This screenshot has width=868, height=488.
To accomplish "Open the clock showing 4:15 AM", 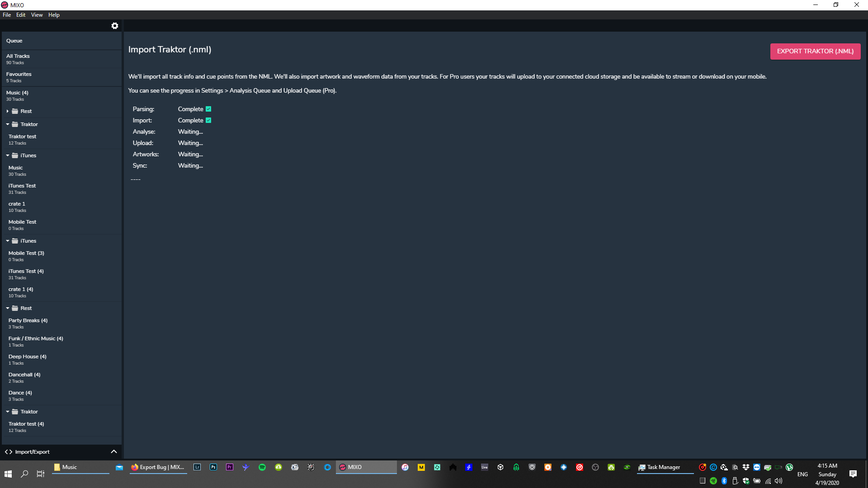I will tap(827, 474).
